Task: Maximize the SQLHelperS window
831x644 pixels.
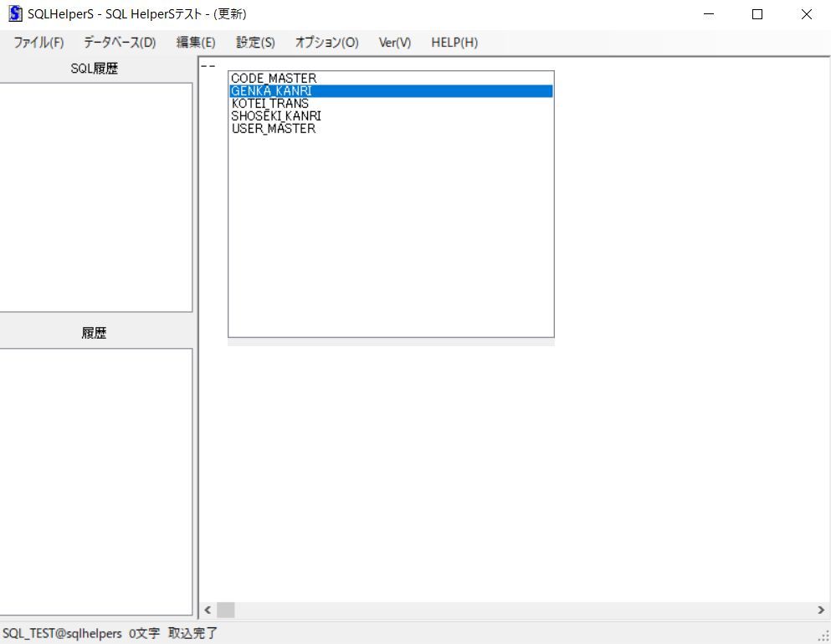Action: (x=757, y=14)
